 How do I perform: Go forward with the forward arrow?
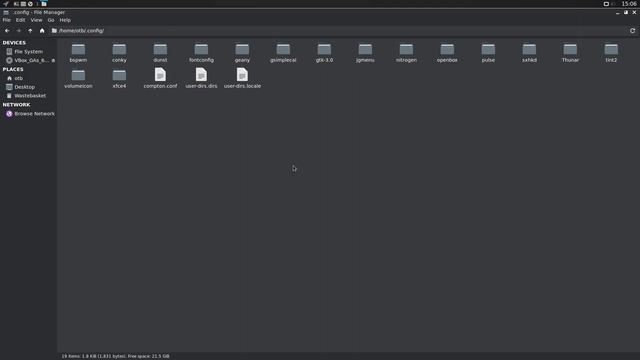coord(18,31)
